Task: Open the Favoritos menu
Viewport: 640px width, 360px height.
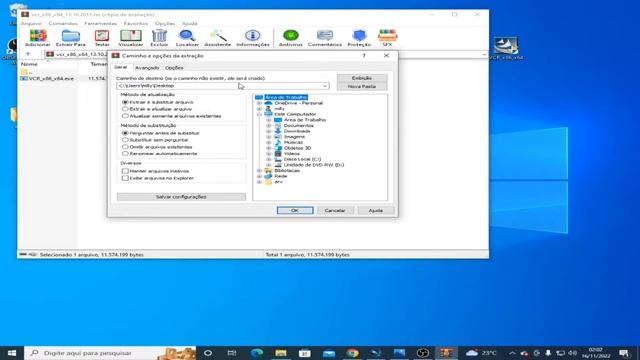Action: click(x=136, y=23)
